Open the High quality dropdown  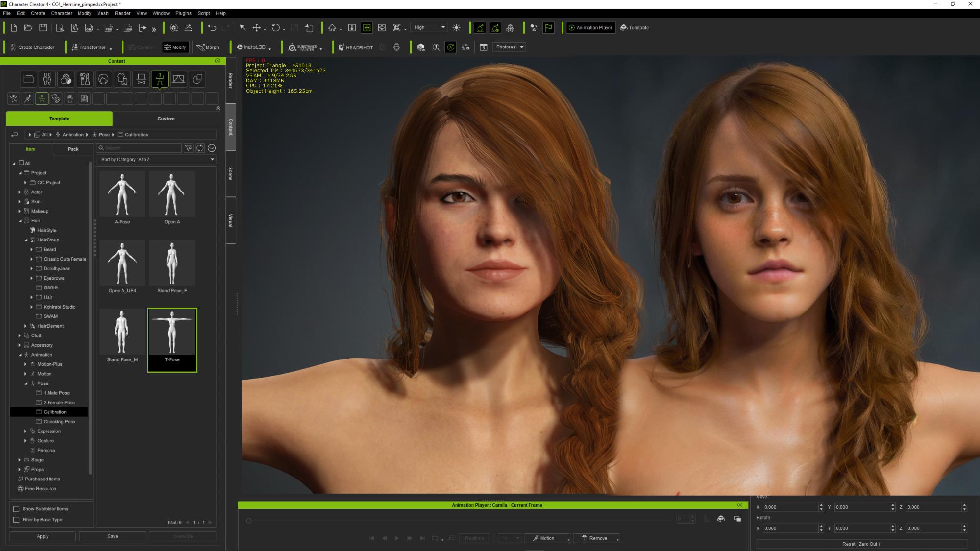pos(429,27)
